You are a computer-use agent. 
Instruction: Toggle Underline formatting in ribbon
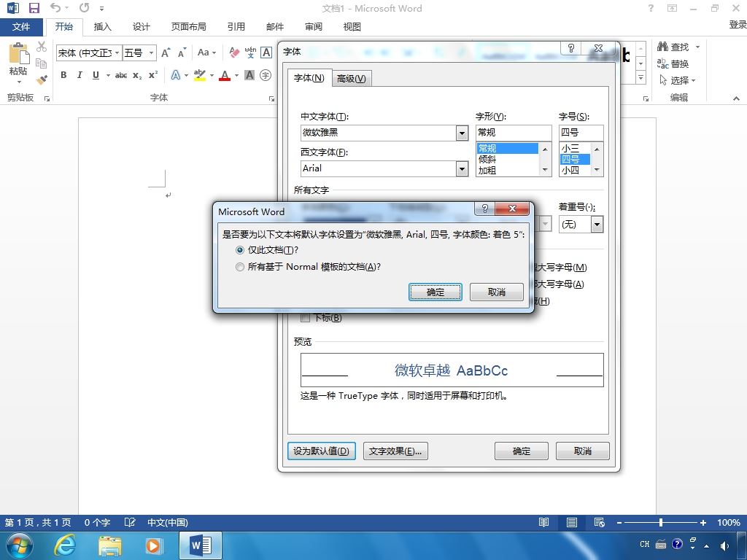(x=96, y=75)
